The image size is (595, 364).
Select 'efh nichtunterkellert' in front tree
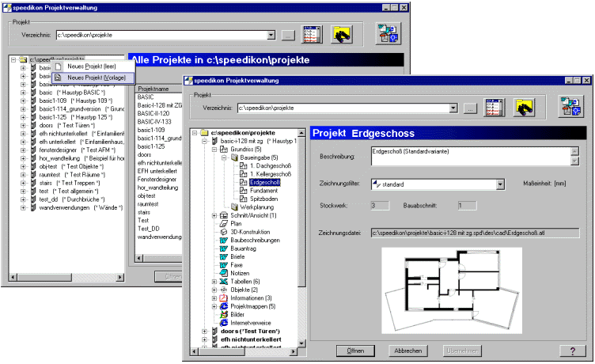point(251,339)
